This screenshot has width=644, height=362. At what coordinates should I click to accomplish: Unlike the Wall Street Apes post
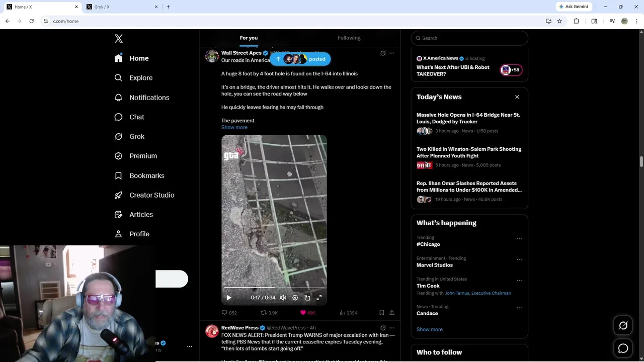click(307, 313)
